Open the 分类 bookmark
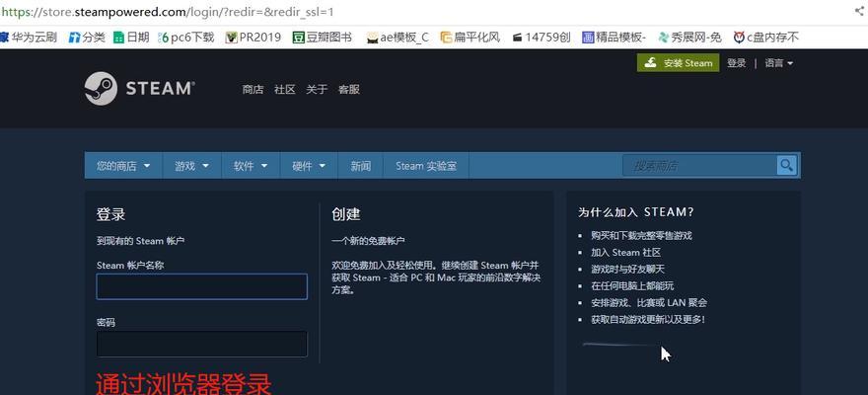This screenshot has height=395, width=868. (87, 38)
